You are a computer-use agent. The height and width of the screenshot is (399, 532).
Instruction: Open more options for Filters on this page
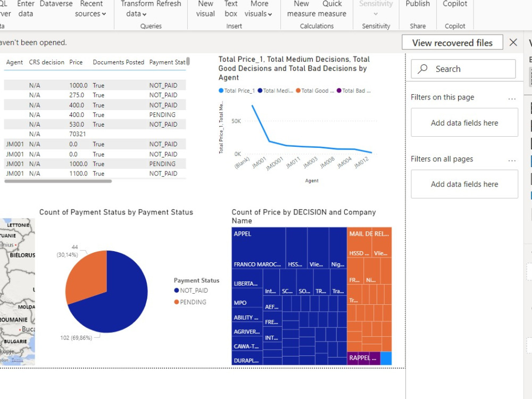pos(512,99)
